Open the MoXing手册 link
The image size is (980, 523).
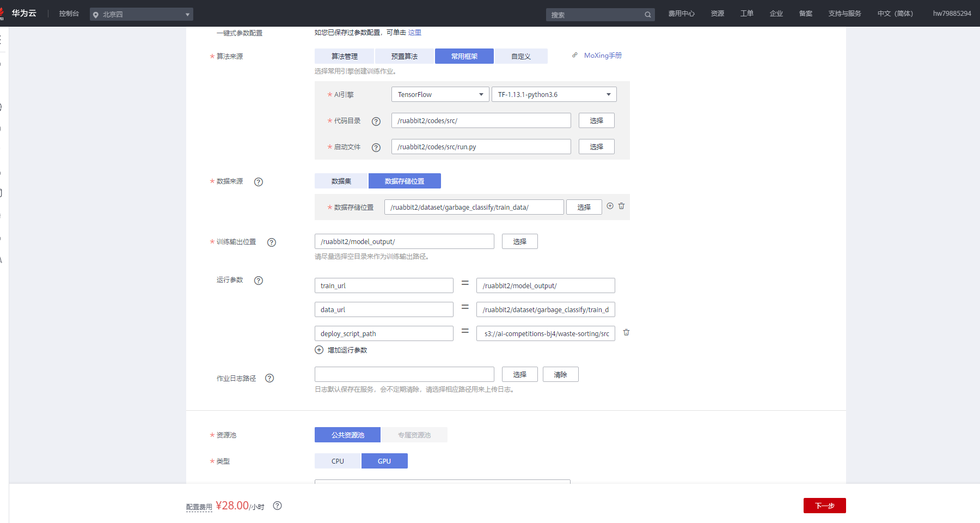coord(603,56)
